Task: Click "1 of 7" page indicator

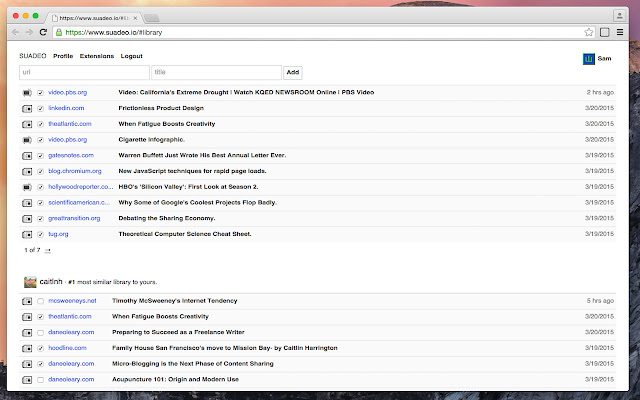Action: 32,250
